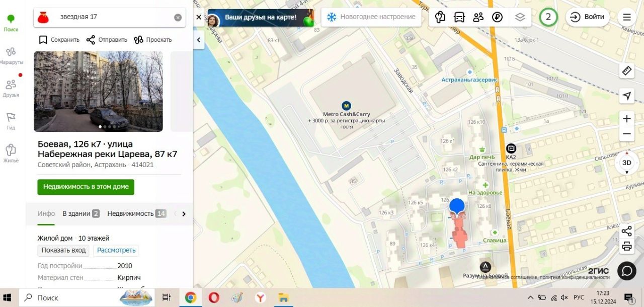644x307 pixels.
Task: Click Рассмотреть link
Action: 116,250
